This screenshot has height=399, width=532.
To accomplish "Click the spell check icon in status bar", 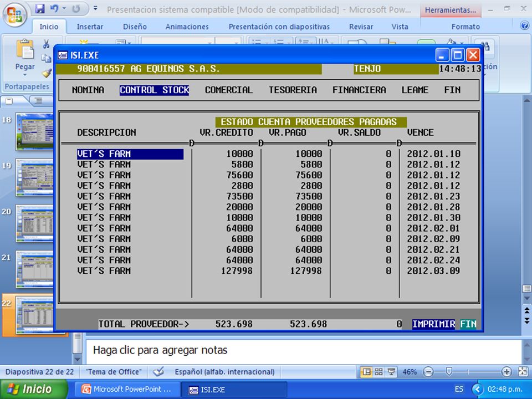I will point(158,372).
